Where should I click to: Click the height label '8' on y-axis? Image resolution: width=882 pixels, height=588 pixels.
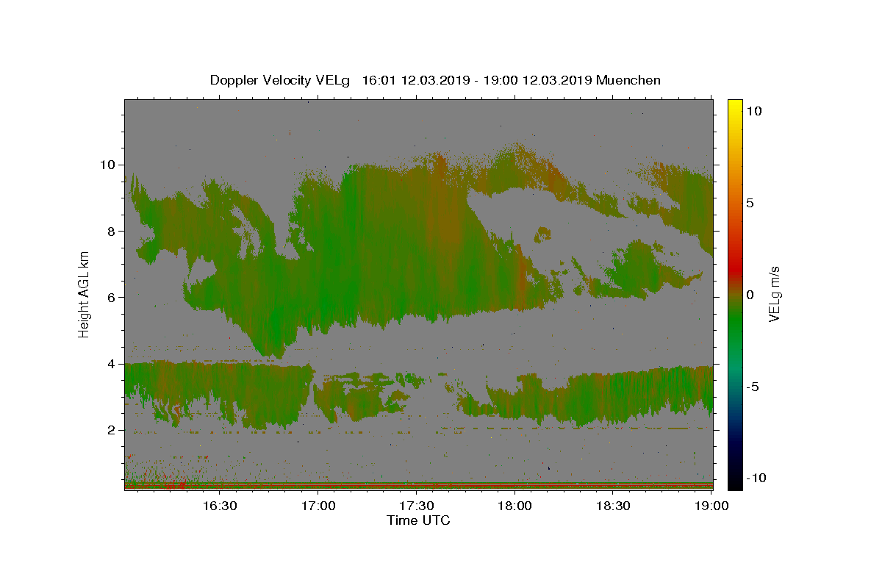click(x=111, y=231)
